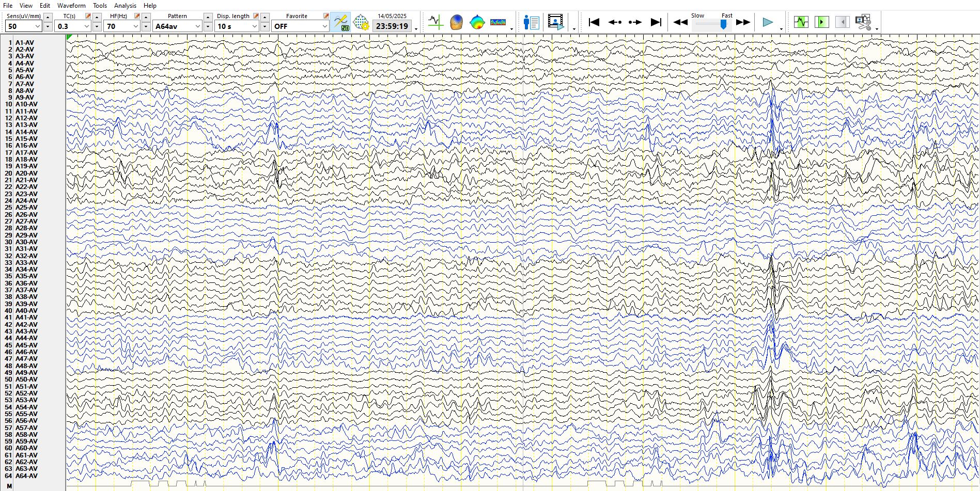
Task: Open the patient information icon
Action: (531, 22)
